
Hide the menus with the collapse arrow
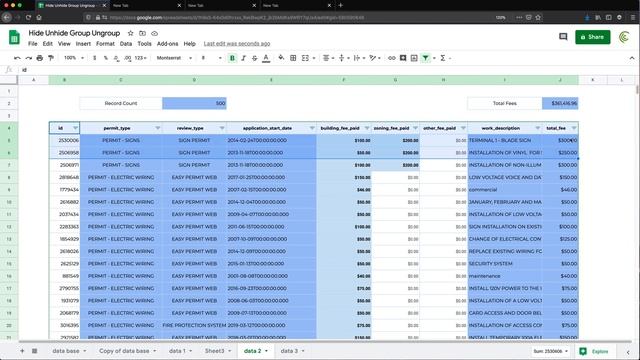coord(632,58)
